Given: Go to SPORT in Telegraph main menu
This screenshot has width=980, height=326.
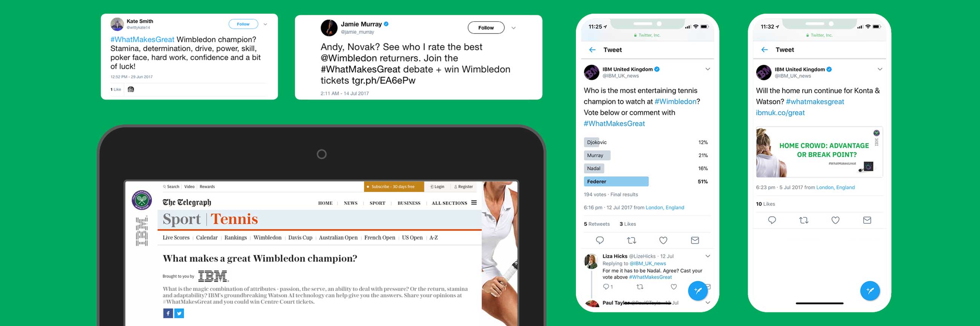Looking at the screenshot, I should (x=377, y=203).
